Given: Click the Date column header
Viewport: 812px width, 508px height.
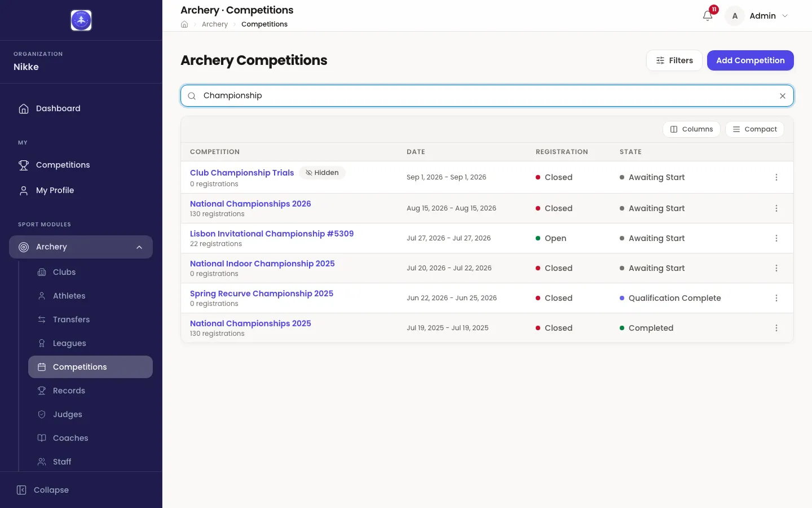Looking at the screenshot, I should tap(416, 152).
